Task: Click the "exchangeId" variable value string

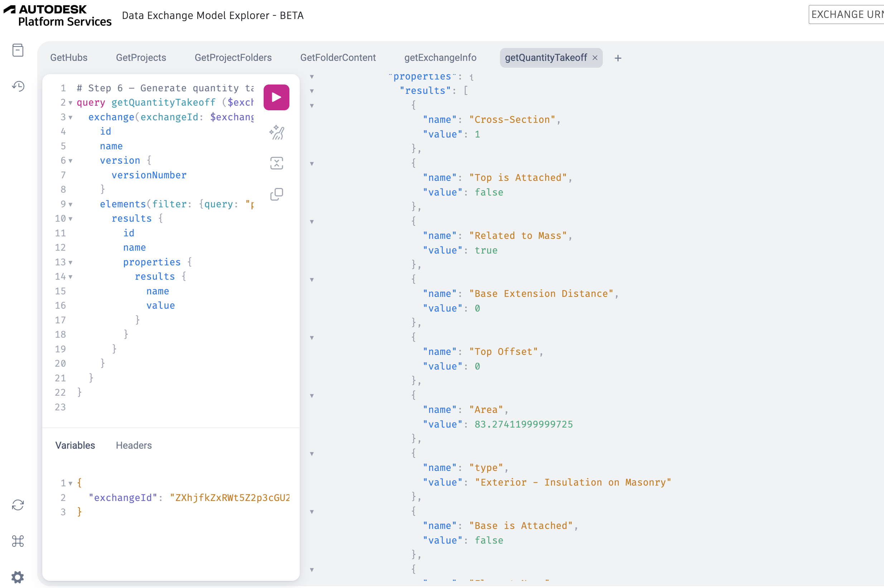Action: (230, 498)
